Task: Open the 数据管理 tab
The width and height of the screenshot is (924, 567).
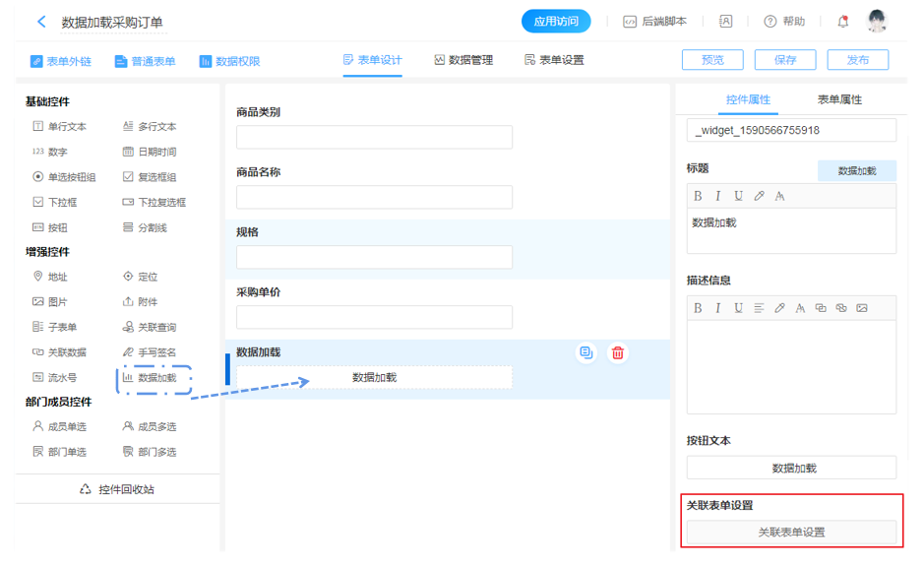Action: (x=462, y=60)
